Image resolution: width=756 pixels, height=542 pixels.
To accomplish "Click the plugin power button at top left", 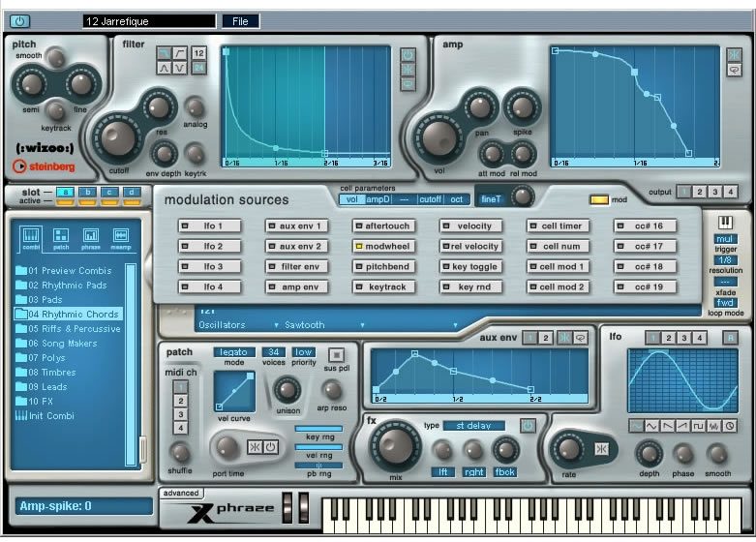I will point(19,21).
